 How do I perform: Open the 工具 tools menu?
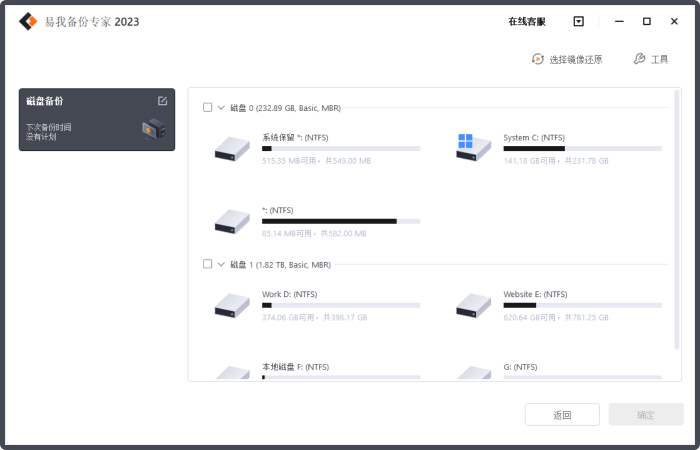pos(651,60)
